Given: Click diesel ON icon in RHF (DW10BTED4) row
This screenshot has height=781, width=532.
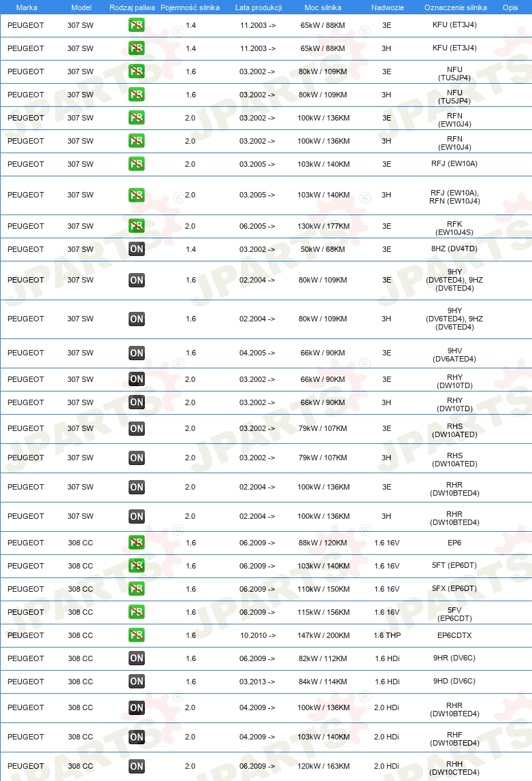Looking at the screenshot, I should click(136, 737).
